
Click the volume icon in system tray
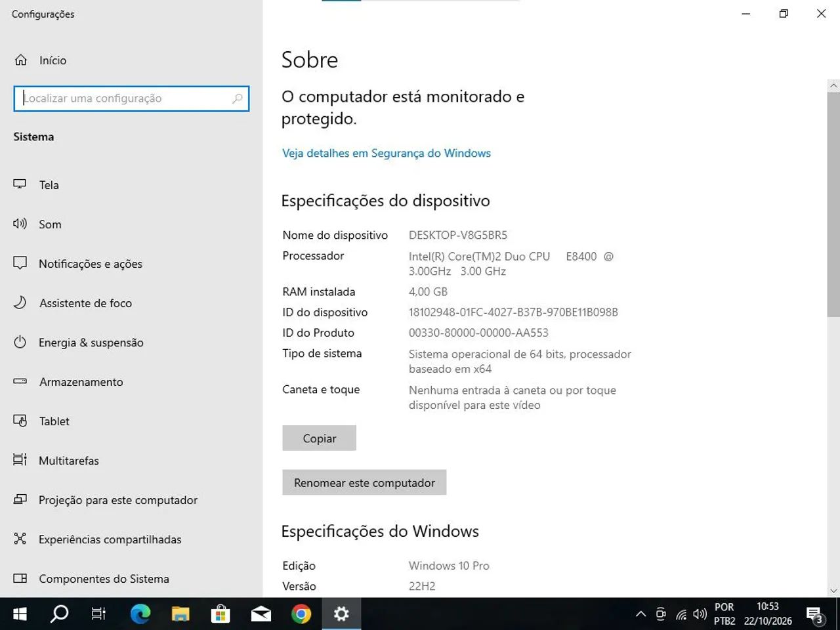pos(700,614)
